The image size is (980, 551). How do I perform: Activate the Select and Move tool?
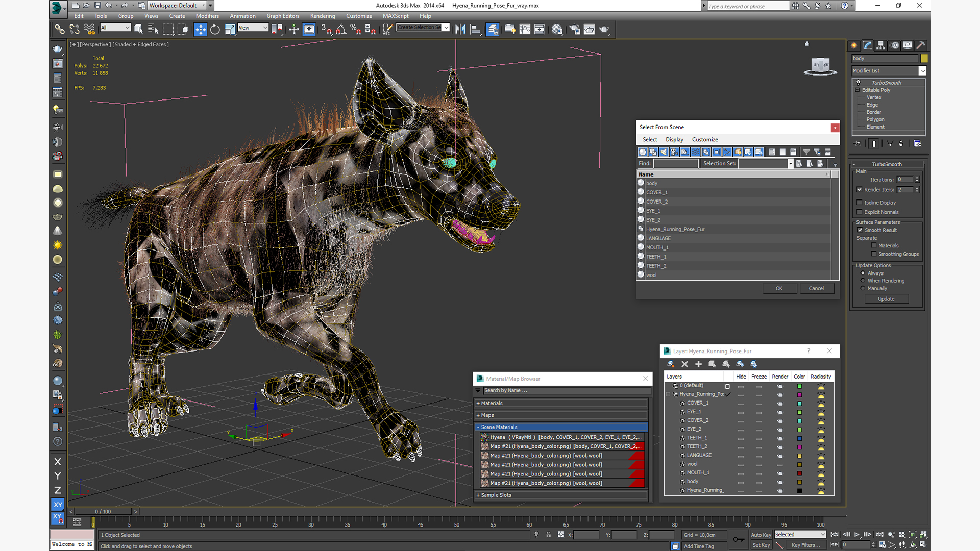click(x=201, y=29)
